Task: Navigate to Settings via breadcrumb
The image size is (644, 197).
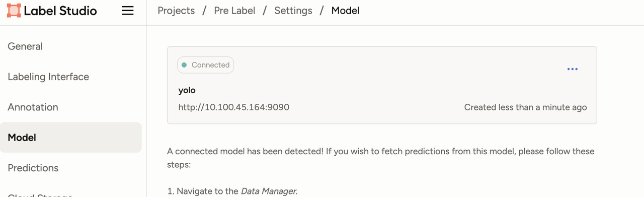Action: pyautogui.click(x=293, y=11)
